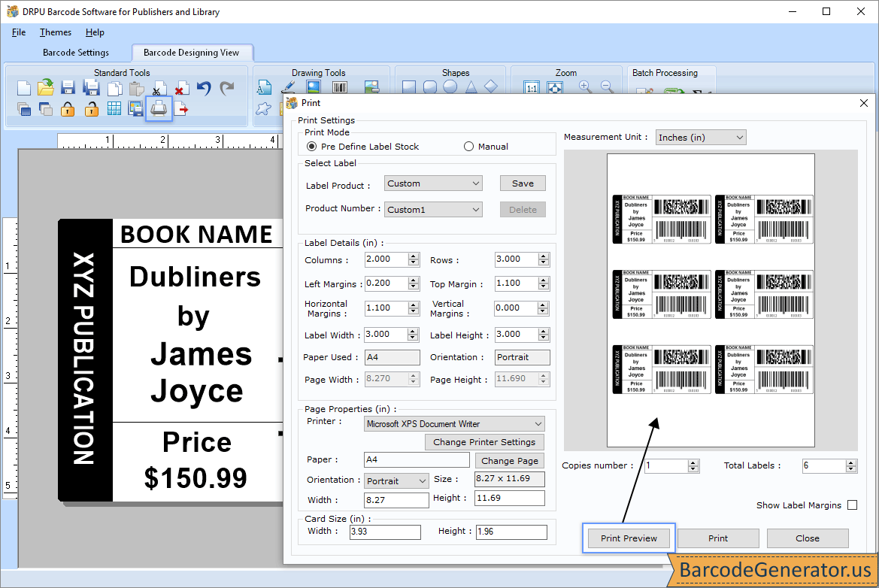Undo the last action
The image size is (879, 588).
pos(204,88)
